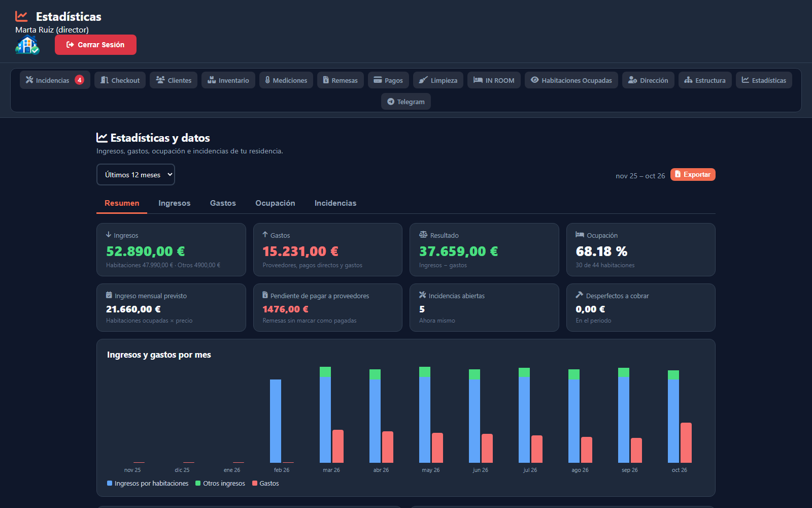Switch to the Incidencias tab
812x508 pixels.
point(335,203)
